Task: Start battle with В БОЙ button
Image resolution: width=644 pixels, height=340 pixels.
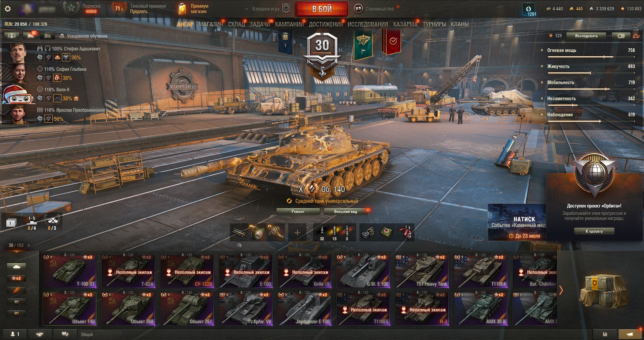Action: [x=322, y=9]
